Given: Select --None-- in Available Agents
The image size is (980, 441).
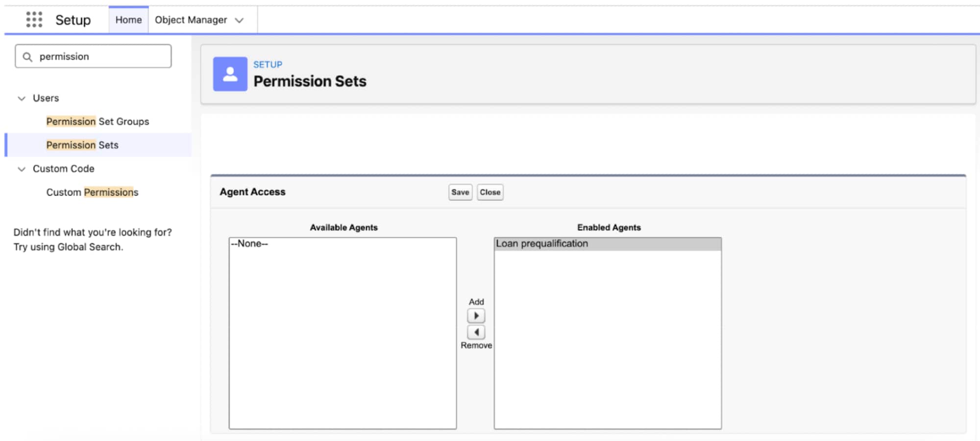Looking at the screenshot, I should tap(249, 244).
